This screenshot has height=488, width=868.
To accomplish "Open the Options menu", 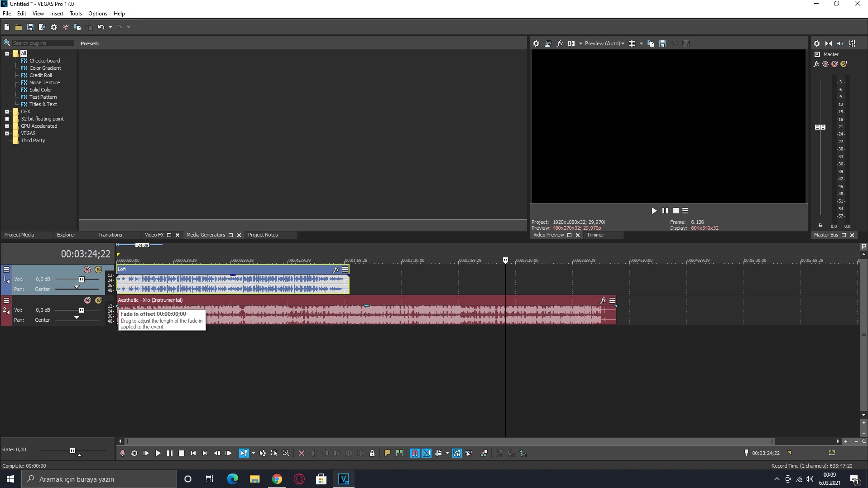I will [x=98, y=14].
